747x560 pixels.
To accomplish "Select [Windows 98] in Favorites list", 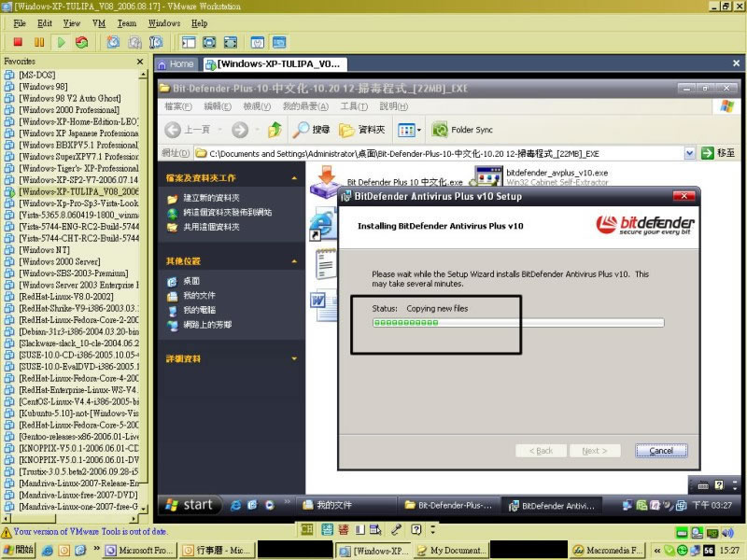I will pos(43,87).
